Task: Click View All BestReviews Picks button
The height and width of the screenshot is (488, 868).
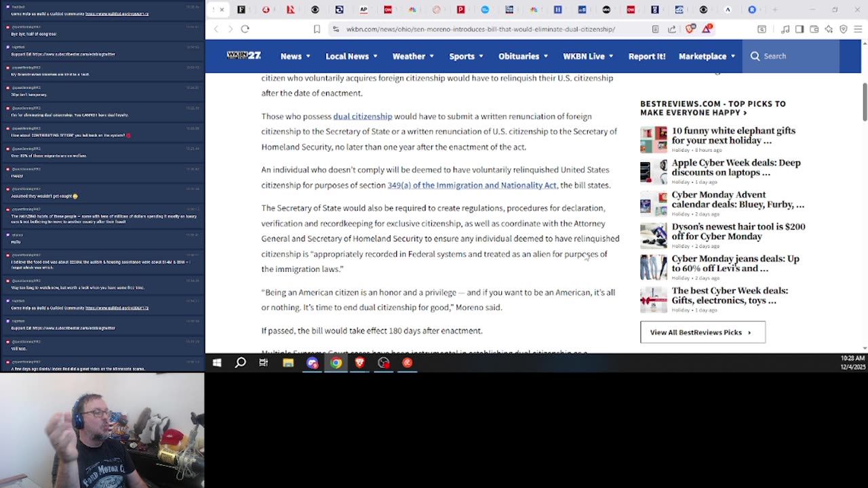Action: click(703, 332)
